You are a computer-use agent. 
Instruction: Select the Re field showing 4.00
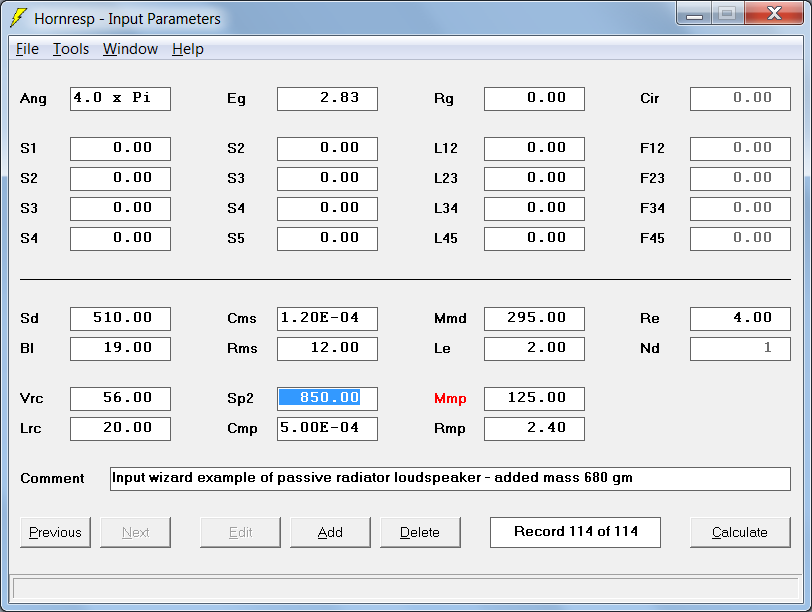741,319
